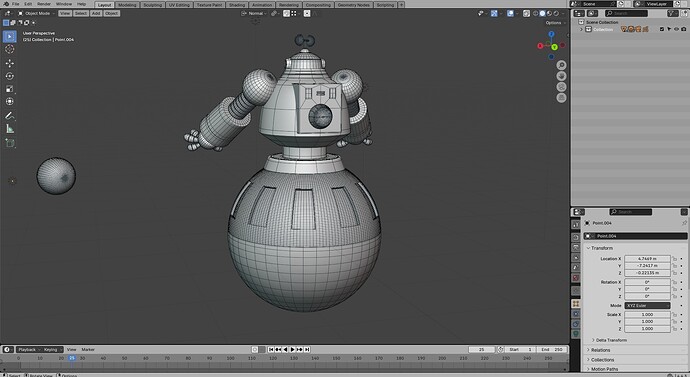Click the frame 25 playhead marker
The image size is (690, 377).
click(x=72, y=359)
